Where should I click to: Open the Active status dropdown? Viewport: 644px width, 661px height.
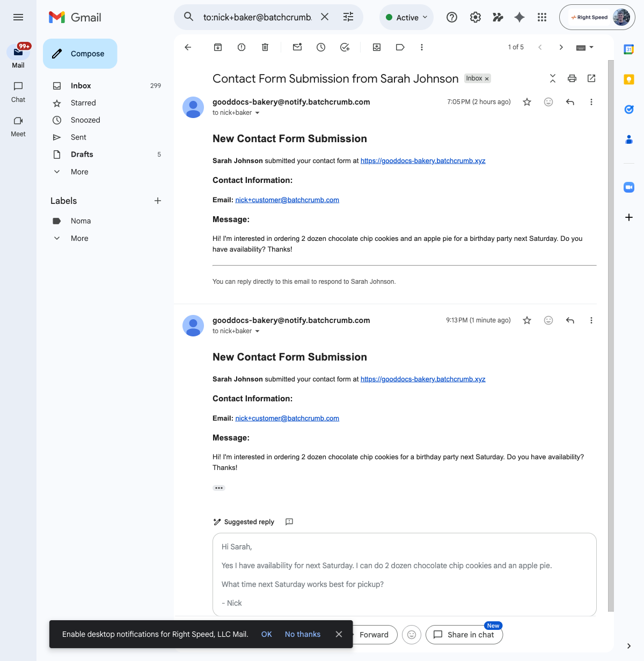point(407,17)
